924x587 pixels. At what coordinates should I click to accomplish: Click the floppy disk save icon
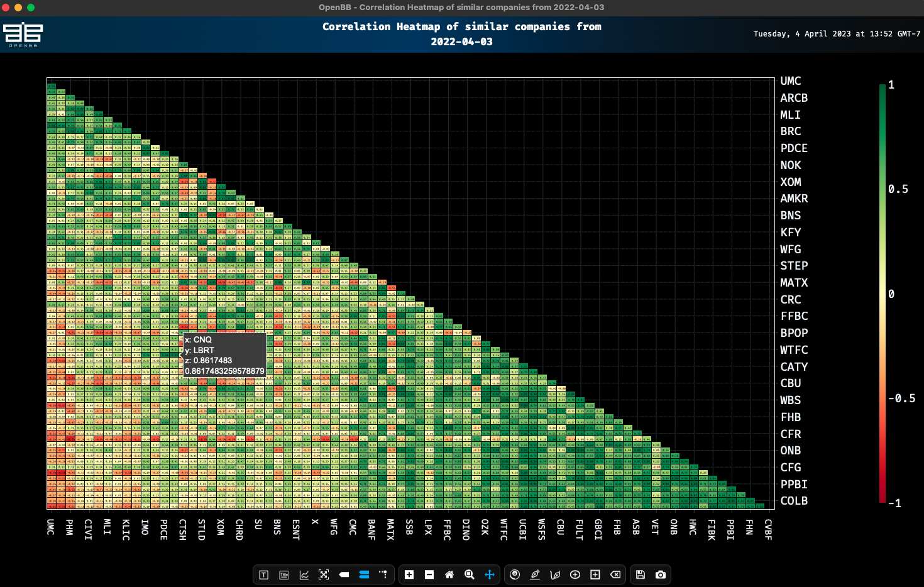[641, 574]
